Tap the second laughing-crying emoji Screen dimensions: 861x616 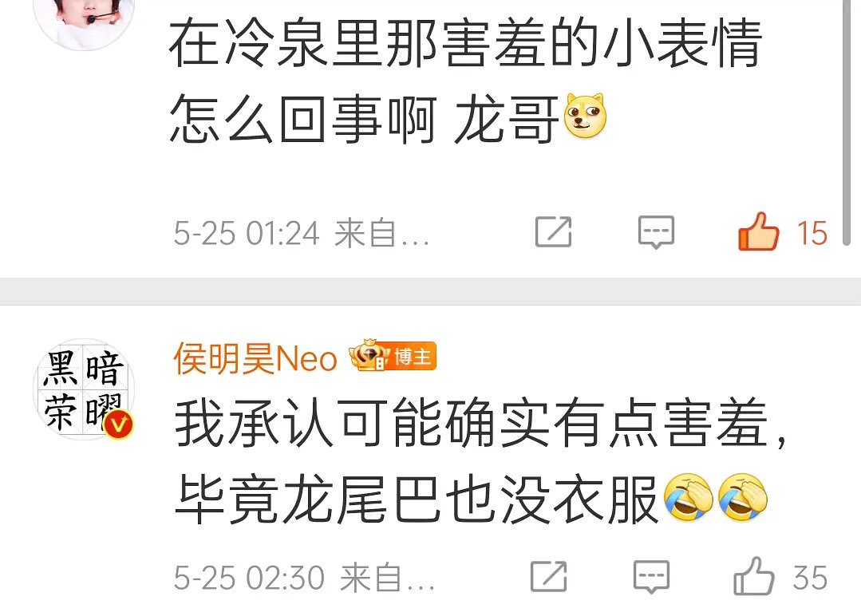pos(742,496)
